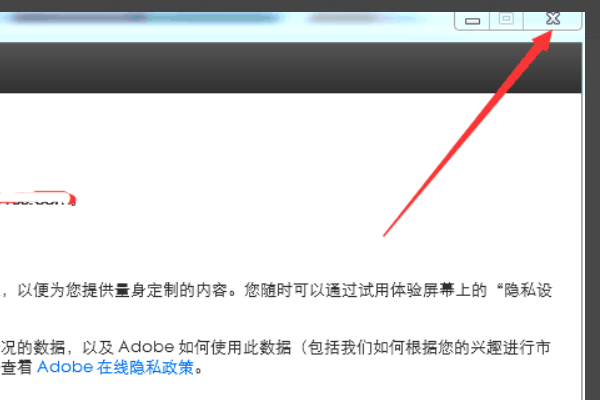The width and height of the screenshot is (600, 400).
Task: Click the word 查看 before the privacy link
Action: [x=16, y=367]
